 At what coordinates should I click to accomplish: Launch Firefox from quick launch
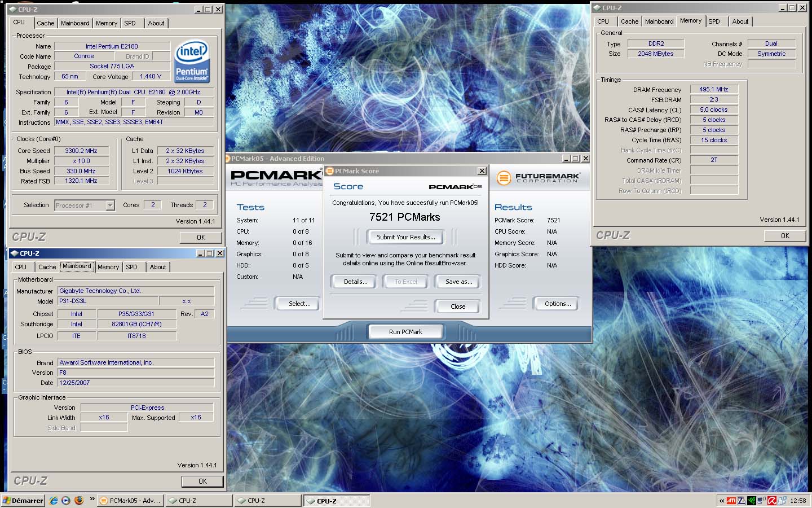coord(78,501)
